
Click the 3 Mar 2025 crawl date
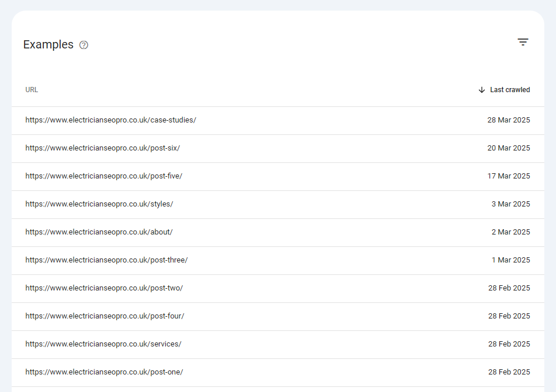(510, 204)
